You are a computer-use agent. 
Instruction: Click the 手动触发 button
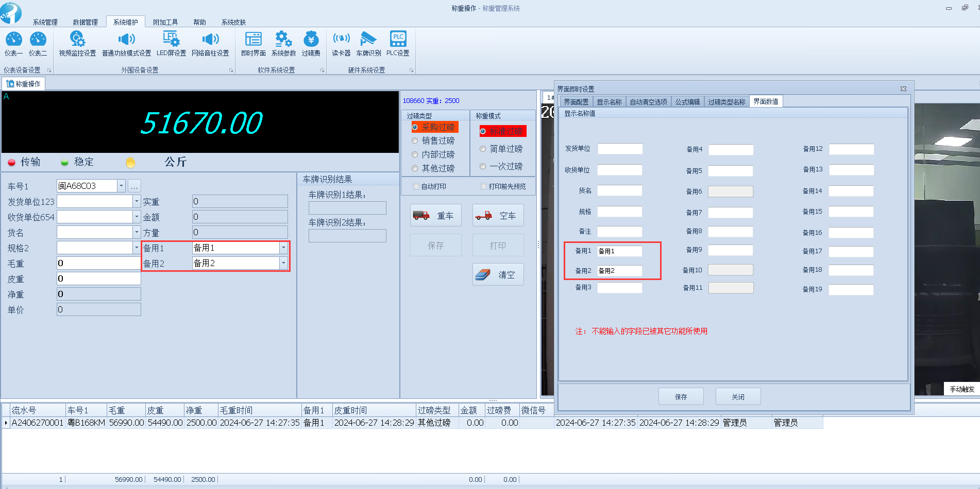click(962, 389)
